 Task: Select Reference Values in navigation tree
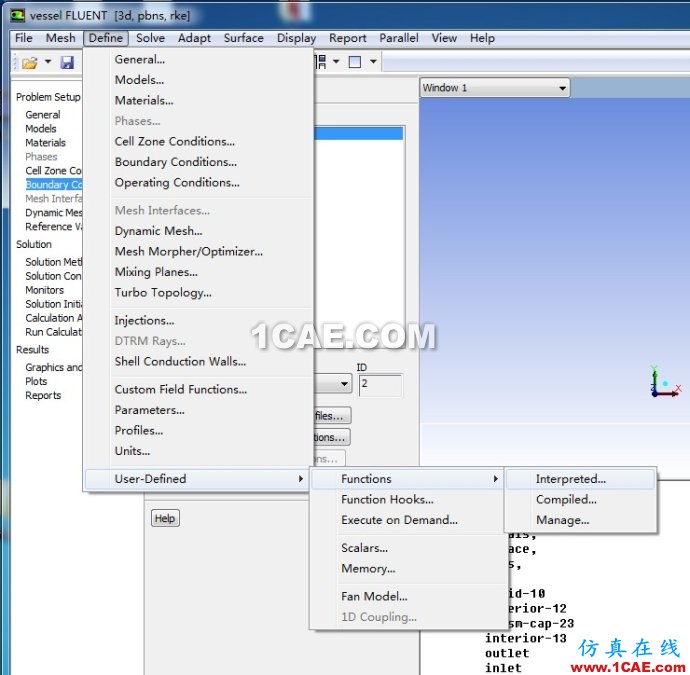coord(53,227)
